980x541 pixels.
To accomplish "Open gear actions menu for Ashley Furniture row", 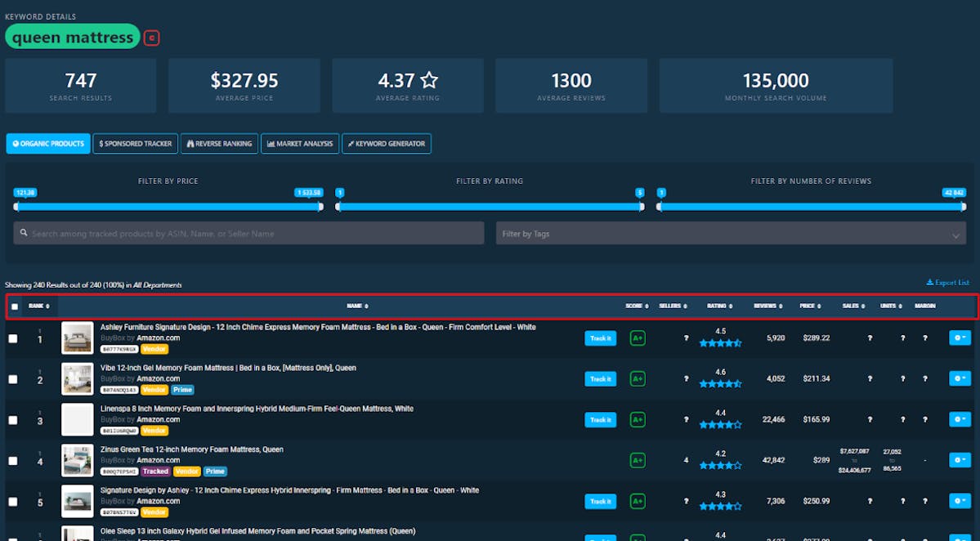I will pos(960,338).
